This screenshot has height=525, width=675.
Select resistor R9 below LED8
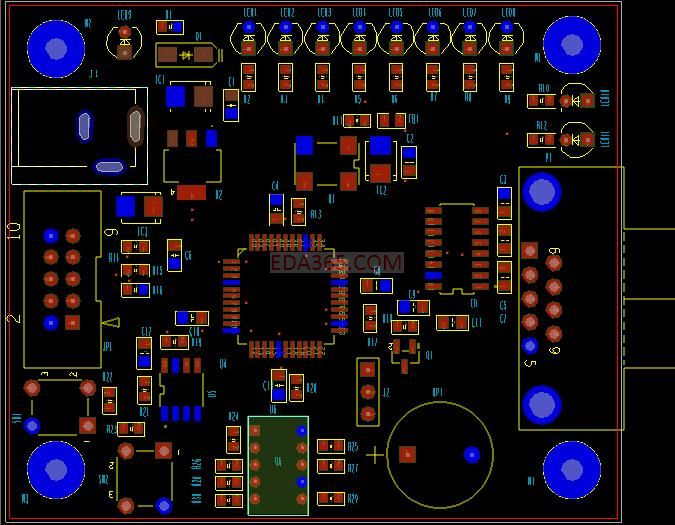tap(507, 77)
